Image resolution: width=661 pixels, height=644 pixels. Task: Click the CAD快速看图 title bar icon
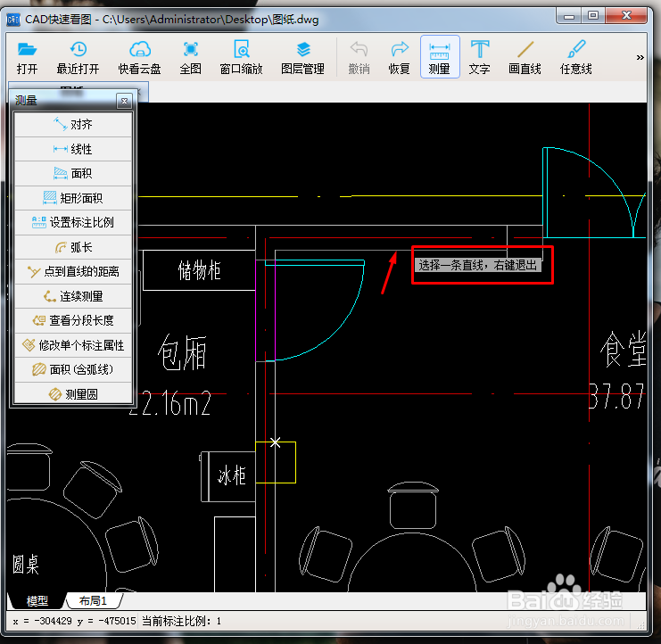(x=13, y=20)
